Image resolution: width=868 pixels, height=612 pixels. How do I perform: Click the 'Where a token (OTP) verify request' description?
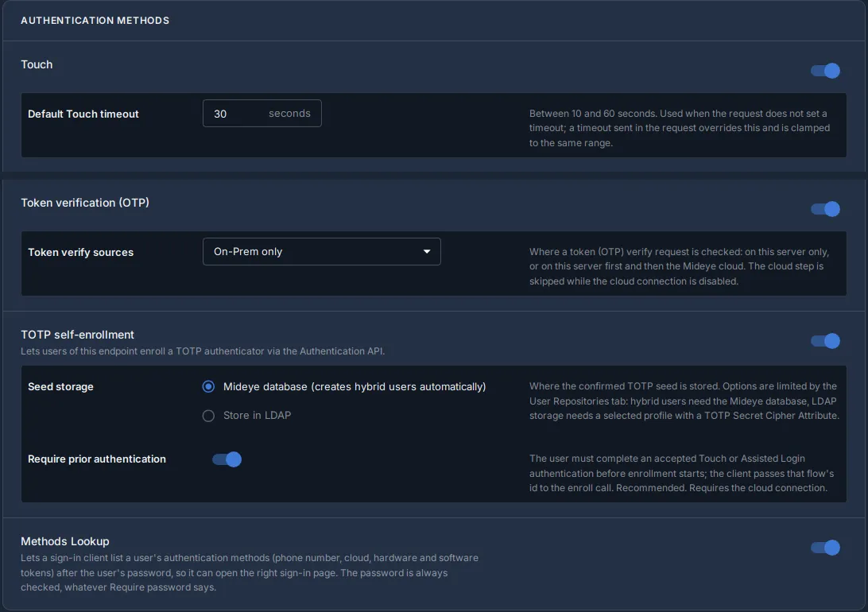(679, 266)
